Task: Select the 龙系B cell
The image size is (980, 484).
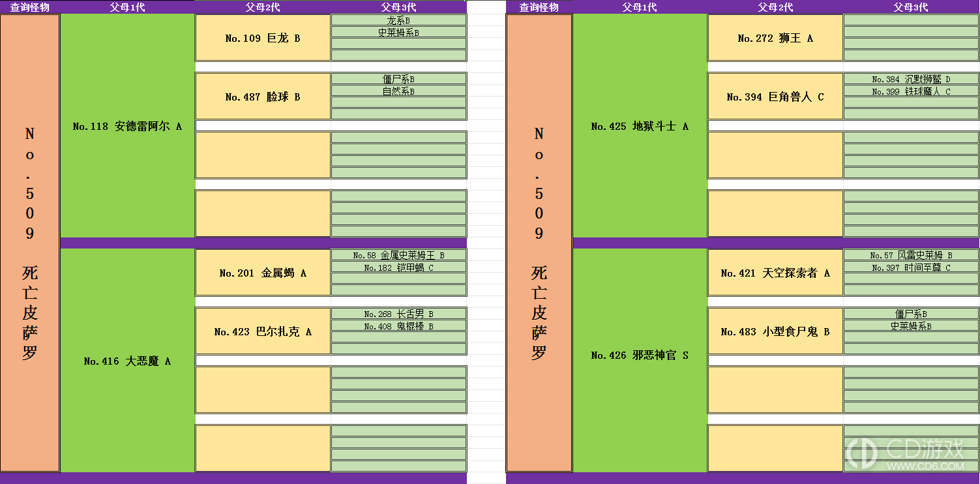Action: coord(399,20)
